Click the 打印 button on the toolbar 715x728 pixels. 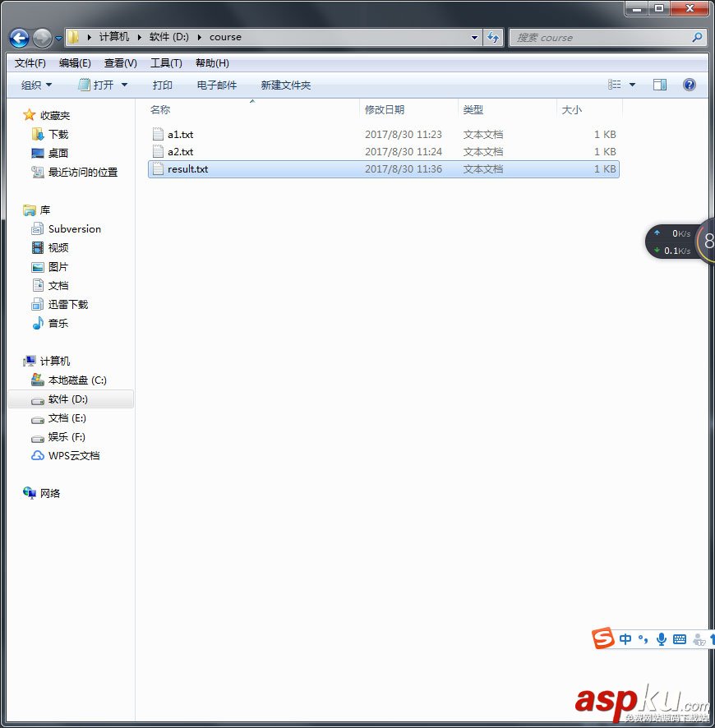tap(162, 85)
